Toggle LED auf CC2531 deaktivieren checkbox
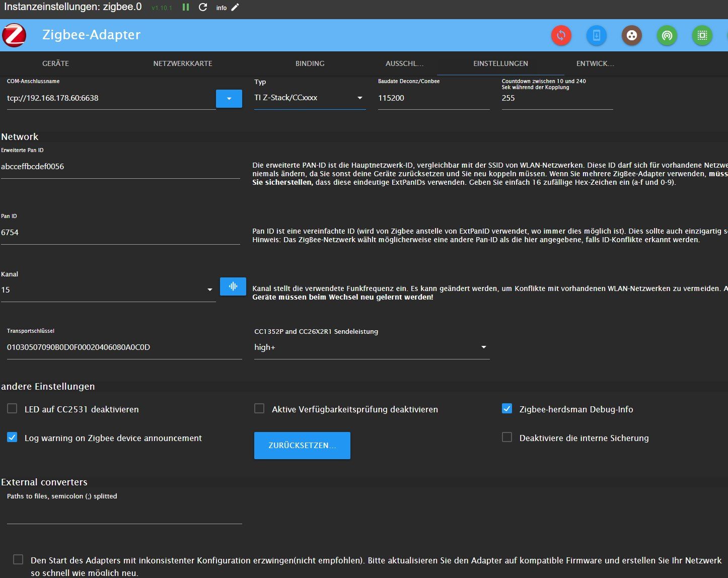Image resolution: width=728 pixels, height=578 pixels. [12, 408]
